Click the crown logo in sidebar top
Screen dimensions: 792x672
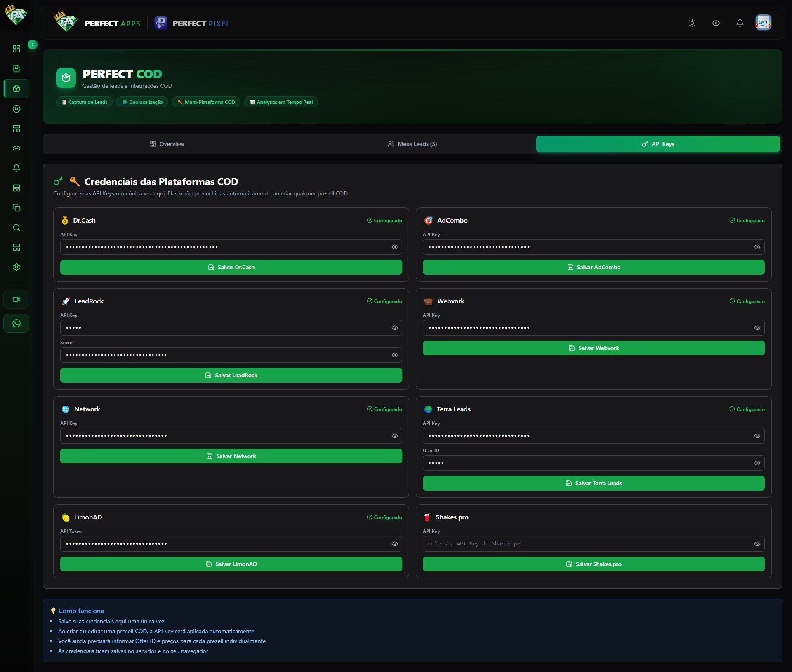(16, 15)
